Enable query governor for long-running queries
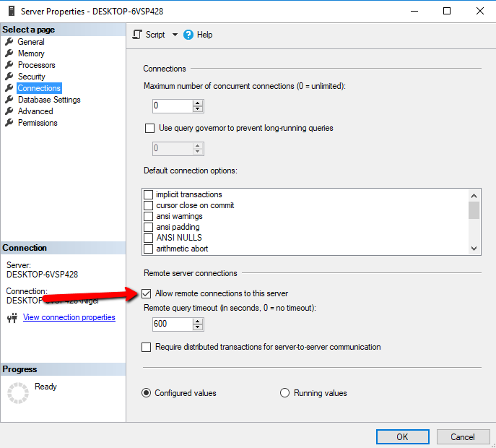496x448 pixels. pos(150,129)
